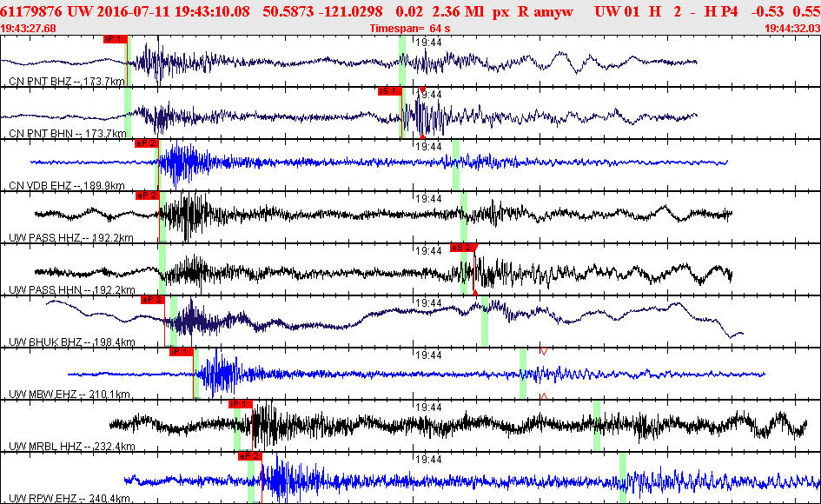Click the coordinates 50.5873 -121.0298
Viewport: 821px width, 504px height.
[x=322, y=11]
